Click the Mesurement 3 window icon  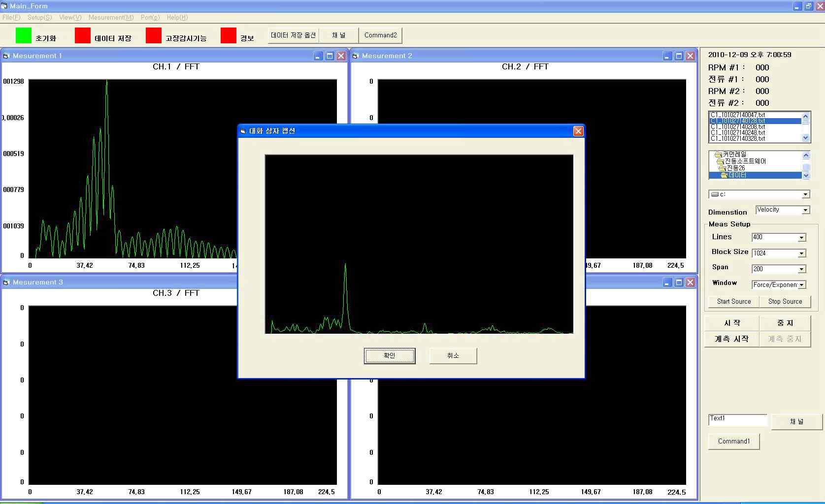pyautogui.click(x=6, y=282)
